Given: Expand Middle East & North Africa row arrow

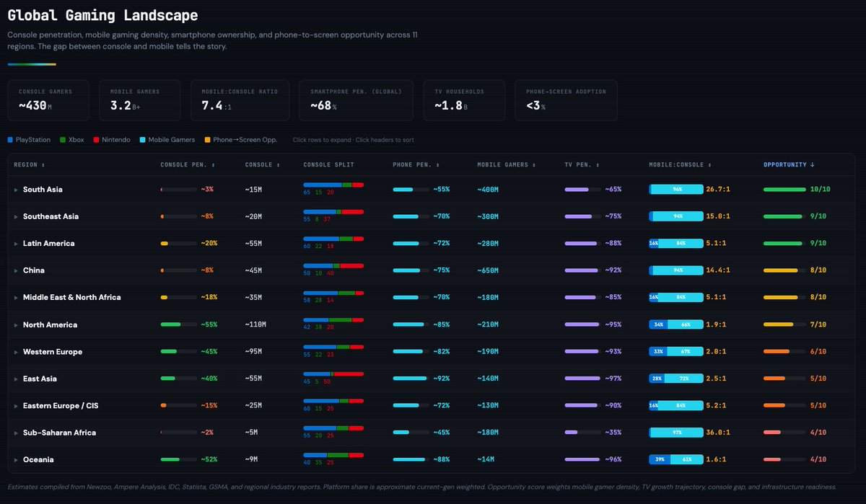Looking at the screenshot, I should point(17,298).
